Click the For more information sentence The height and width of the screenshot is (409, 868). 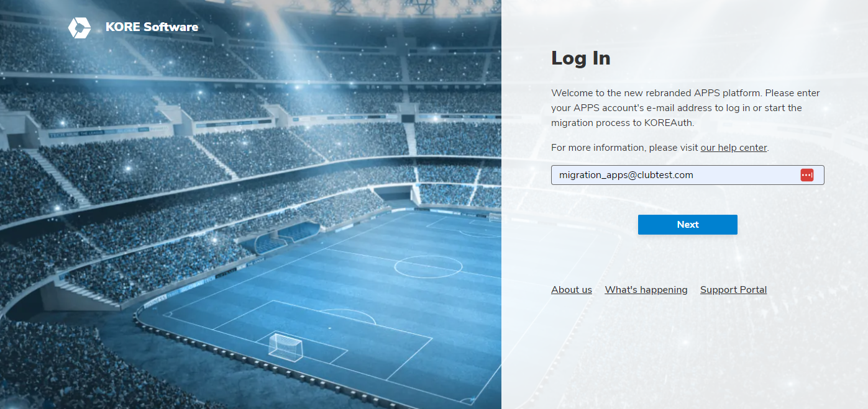click(x=660, y=148)
